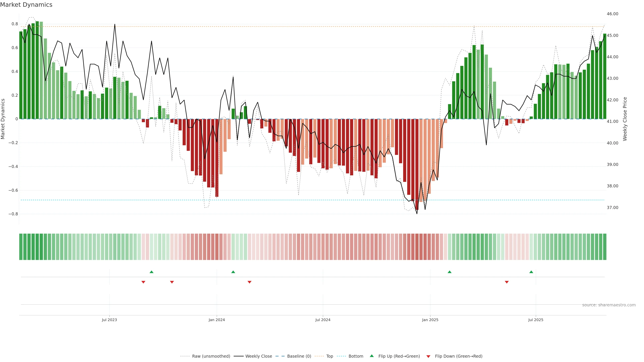The height and width of the screenshot is (362, 644).
Task: Click the earliest green flip-up triangle marker
Action: click(x=151, y=272)
